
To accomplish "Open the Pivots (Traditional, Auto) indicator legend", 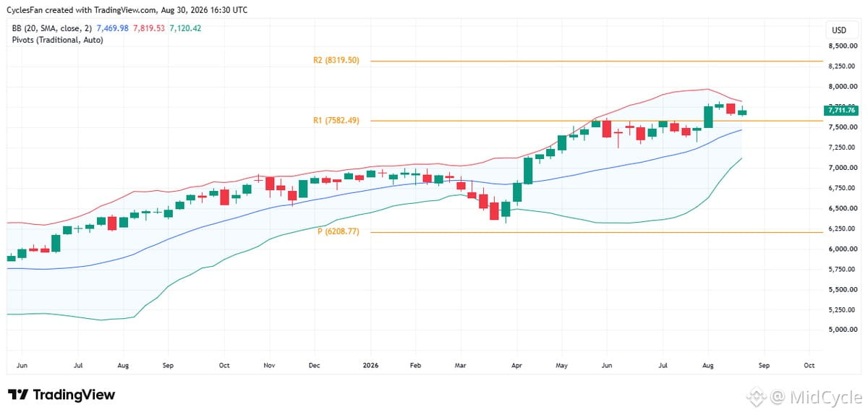I will point(58,39).
